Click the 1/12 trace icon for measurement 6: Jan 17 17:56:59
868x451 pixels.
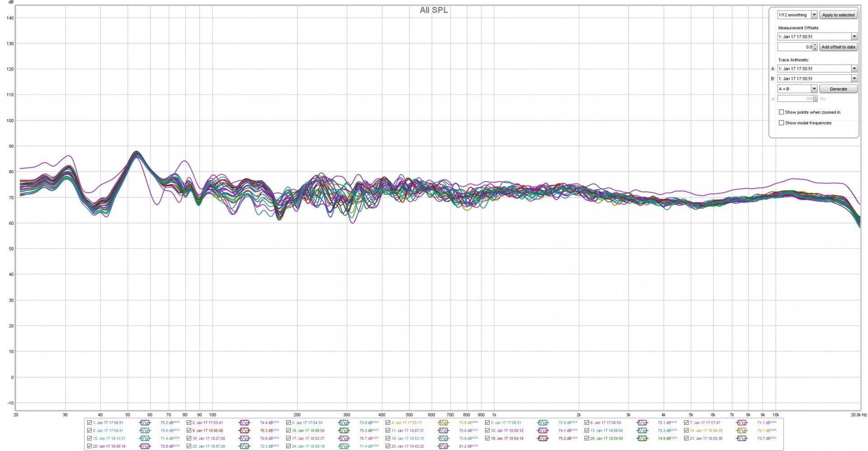pos(642,423)
